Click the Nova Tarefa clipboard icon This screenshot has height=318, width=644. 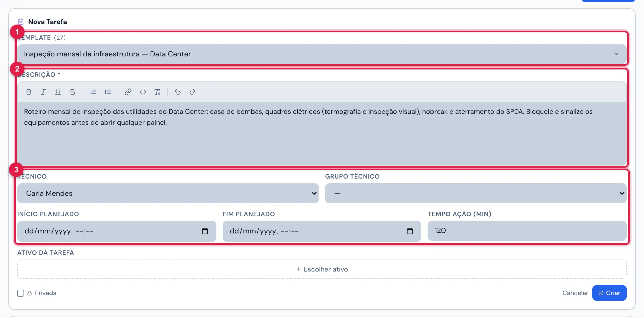point(21,22)
